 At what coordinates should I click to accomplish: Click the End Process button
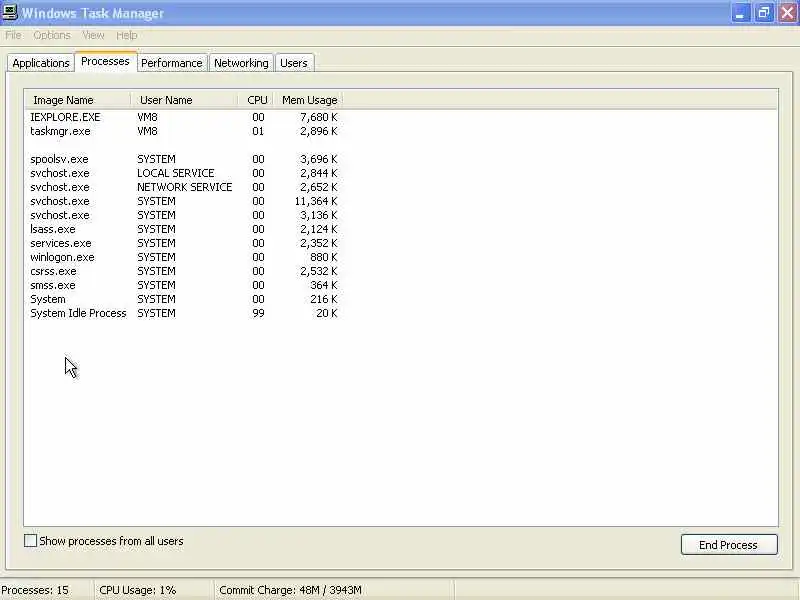click(x=729, y=545)
